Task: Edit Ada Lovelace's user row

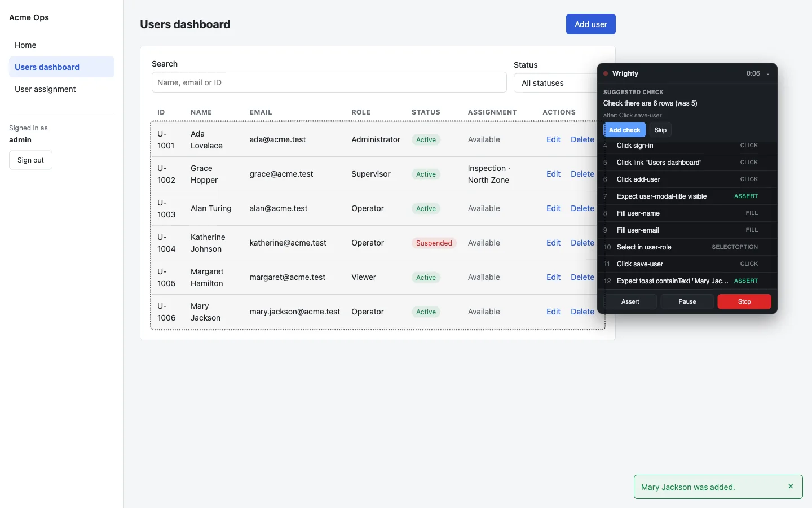Action: tap(553, 139)
